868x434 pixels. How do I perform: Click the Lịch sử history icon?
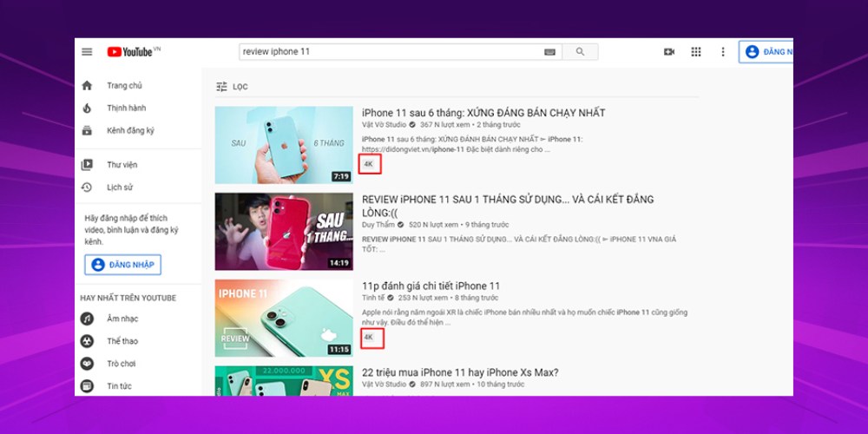pos(87,187)
